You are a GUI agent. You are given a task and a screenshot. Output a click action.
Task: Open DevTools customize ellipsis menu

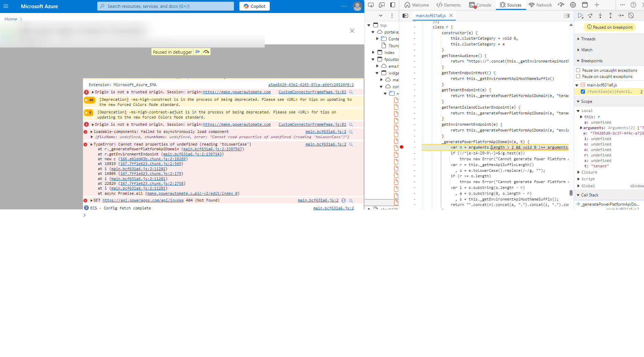coord(622,5)
